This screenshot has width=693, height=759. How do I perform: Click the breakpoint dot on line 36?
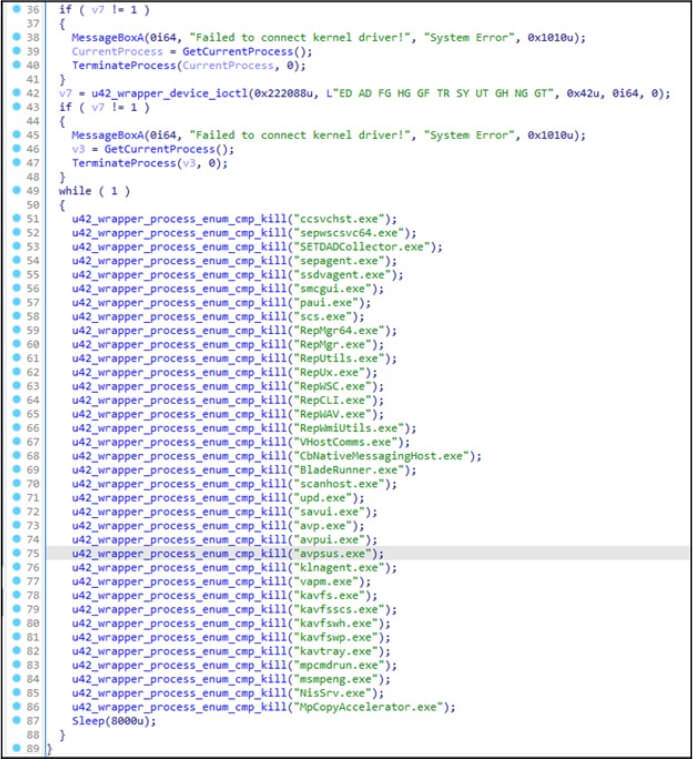(16, 9)
